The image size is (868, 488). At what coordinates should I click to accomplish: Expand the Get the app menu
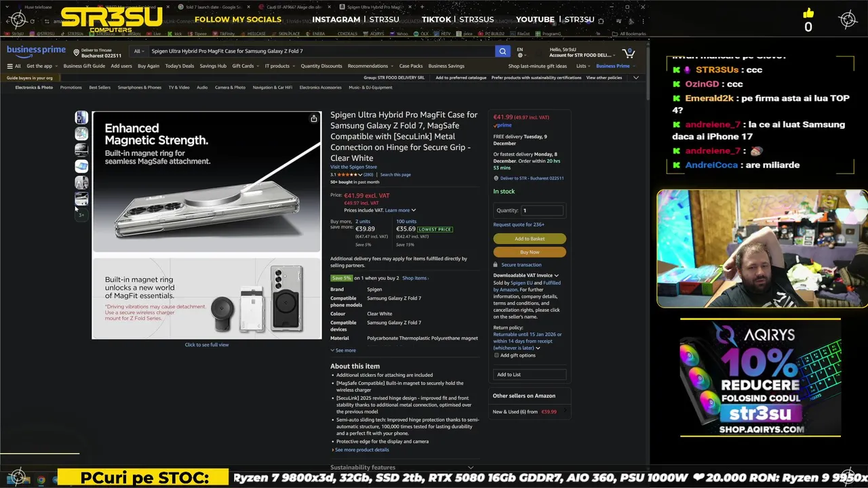(x=41, y=66)
